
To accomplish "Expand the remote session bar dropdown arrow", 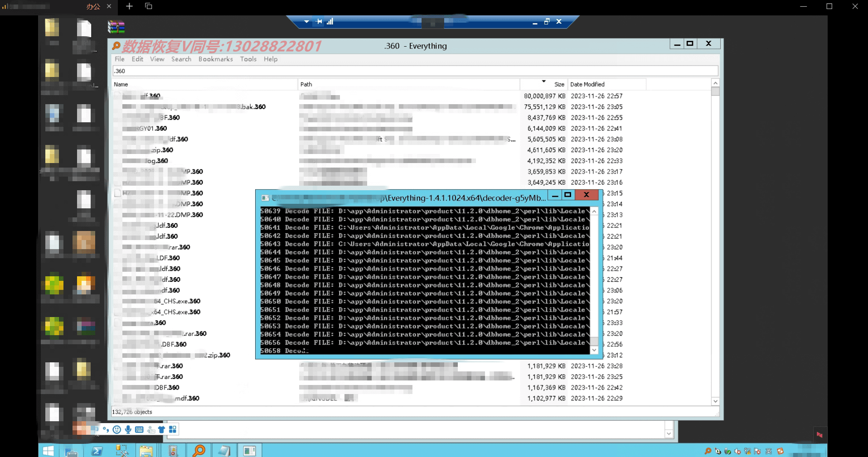I will tap(306, 21).
